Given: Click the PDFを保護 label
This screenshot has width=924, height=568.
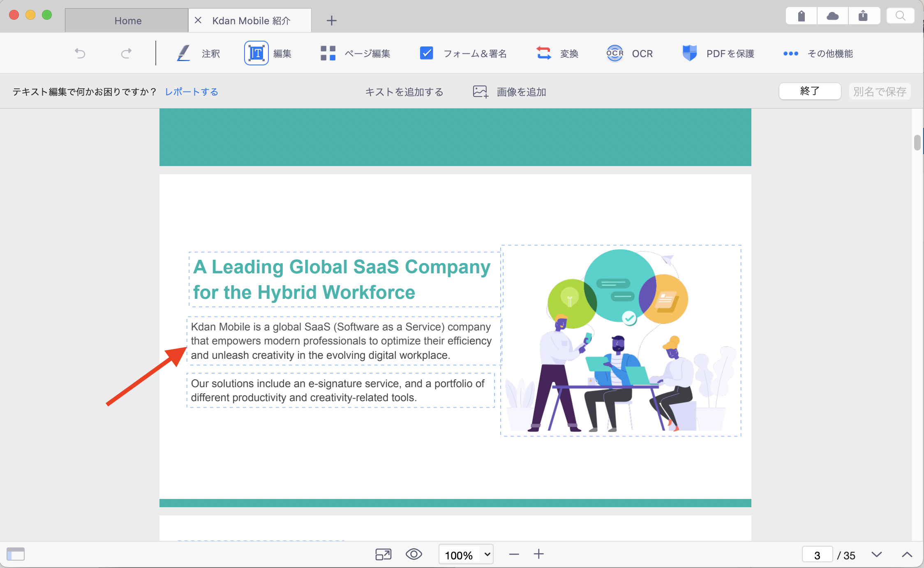Looking at the screenshot, I should point(730,54).
